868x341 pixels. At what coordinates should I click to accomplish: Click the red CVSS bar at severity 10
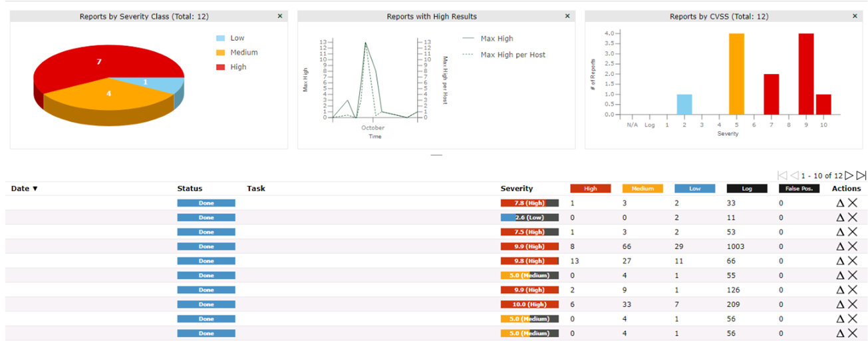click(x=823, y=105)
